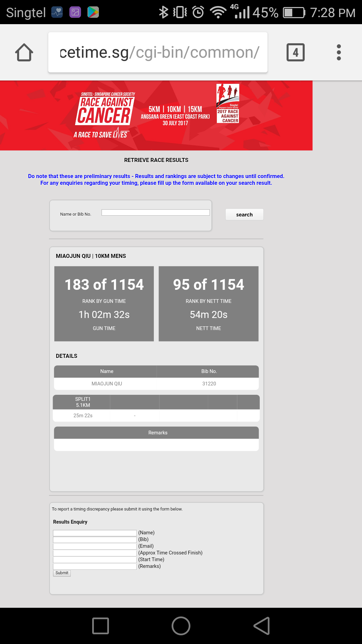Open Android recent apps square button
The image size is (362, 644).
tap(101, 626)
